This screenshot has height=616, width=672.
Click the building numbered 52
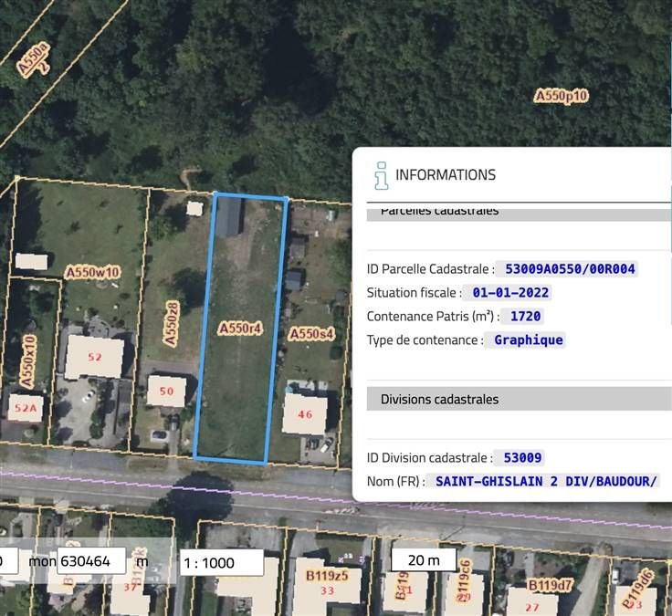coord(94,357)
